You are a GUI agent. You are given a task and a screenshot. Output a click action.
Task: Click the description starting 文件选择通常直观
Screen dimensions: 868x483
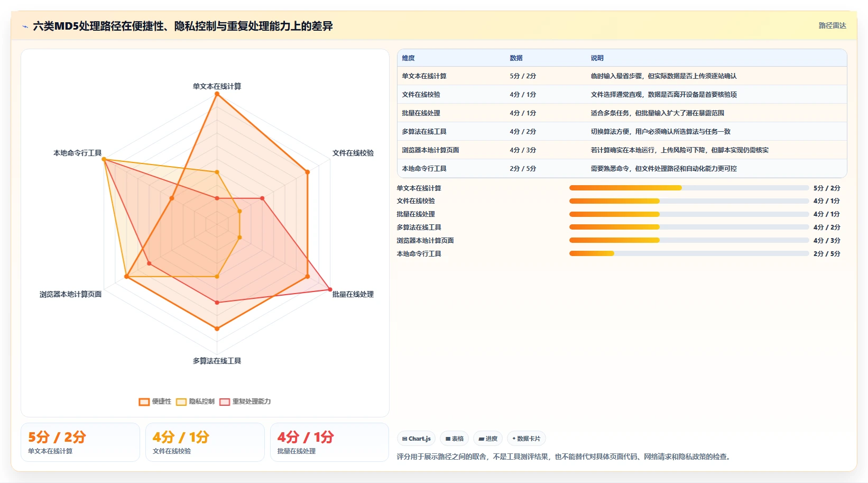(x=663, y=95)
